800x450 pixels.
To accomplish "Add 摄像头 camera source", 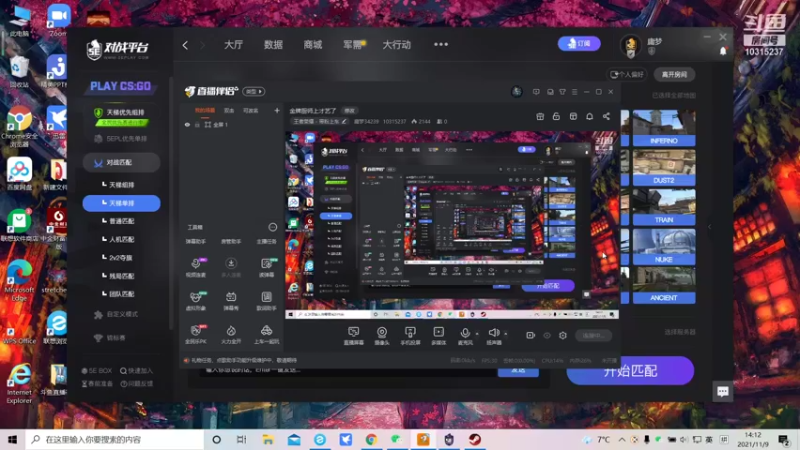I will point(382,336).
